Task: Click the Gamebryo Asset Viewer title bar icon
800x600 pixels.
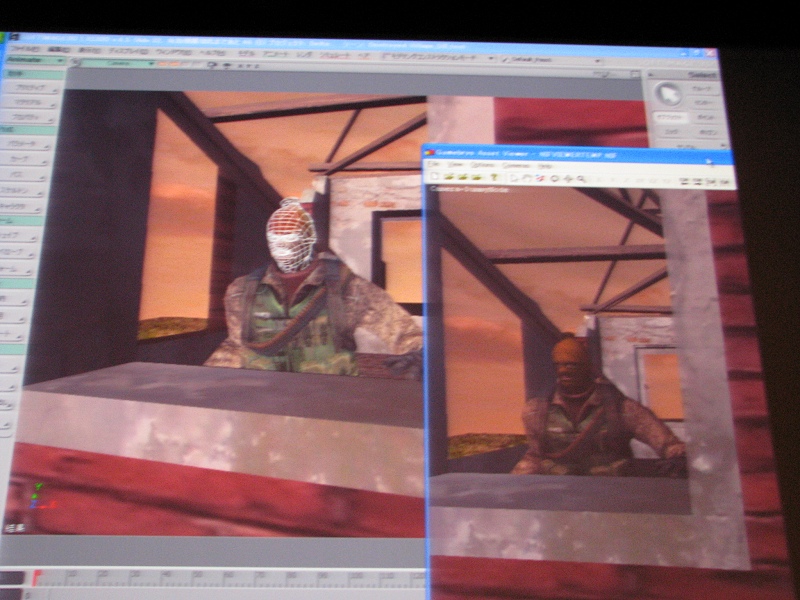Action: tap(429, 152)
